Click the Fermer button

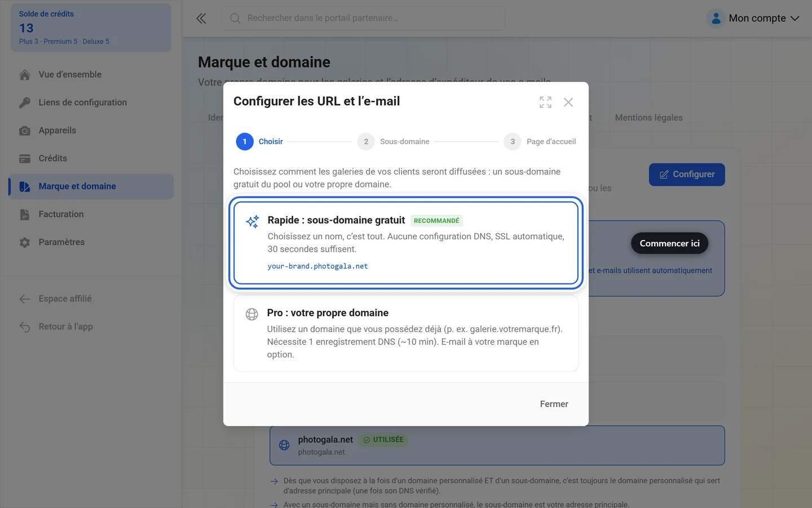[554, 404]
